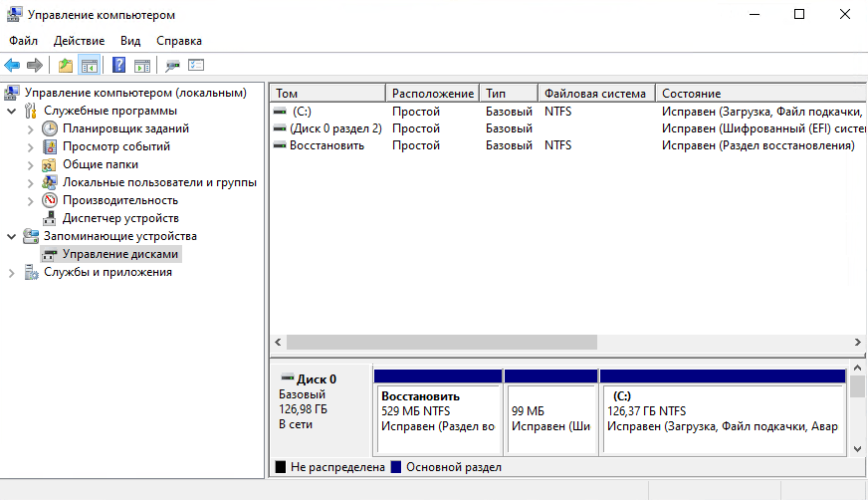This screenshot has height=500, width=868.
Task: Click the Up one level folder icon
Action: [66, 66]
